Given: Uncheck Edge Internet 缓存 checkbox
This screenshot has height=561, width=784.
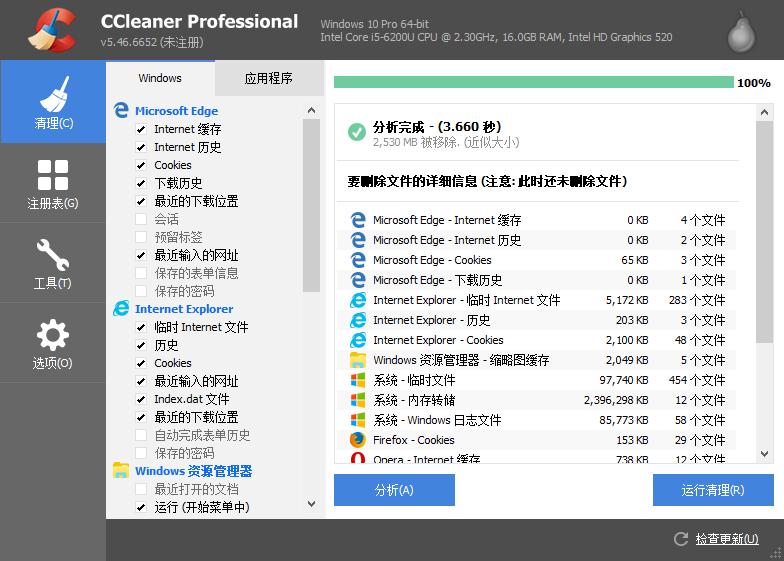Looking at the screenshot, I should point(141,130).
